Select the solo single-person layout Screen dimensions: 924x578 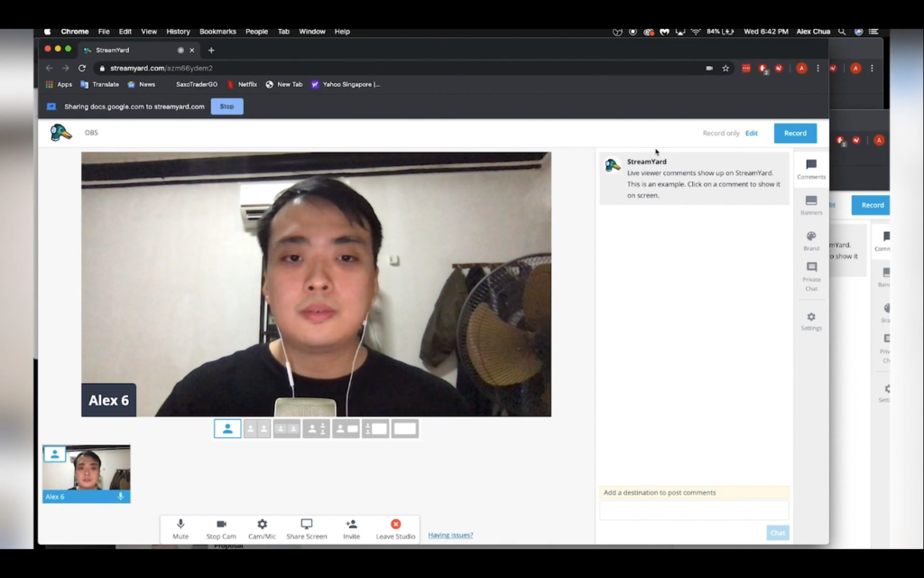point(227,429)
